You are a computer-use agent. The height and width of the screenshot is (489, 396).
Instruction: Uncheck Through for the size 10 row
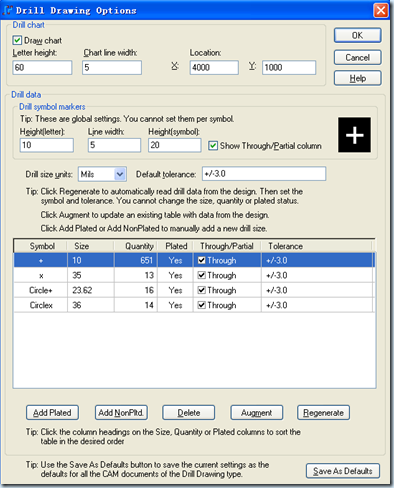click(x=201, y=260)
